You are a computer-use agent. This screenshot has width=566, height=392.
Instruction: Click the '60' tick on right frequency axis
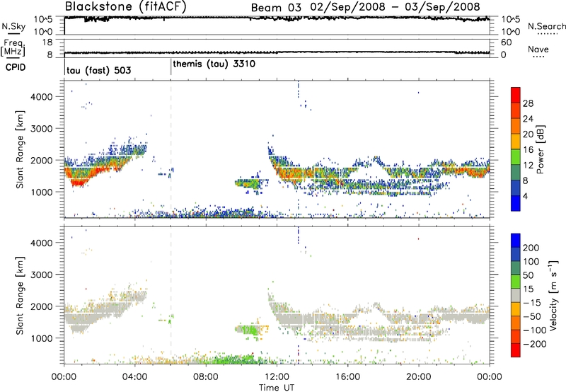click(x=506, y=42)
